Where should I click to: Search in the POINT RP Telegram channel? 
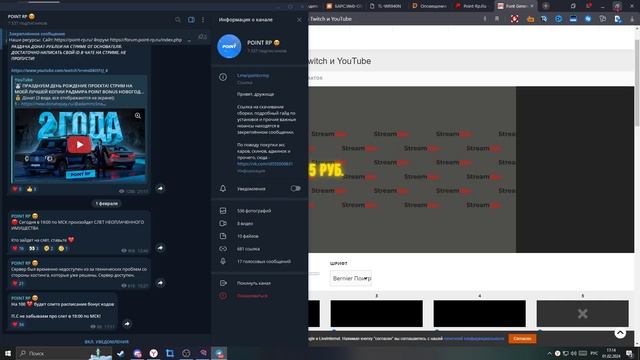point(178,20)
